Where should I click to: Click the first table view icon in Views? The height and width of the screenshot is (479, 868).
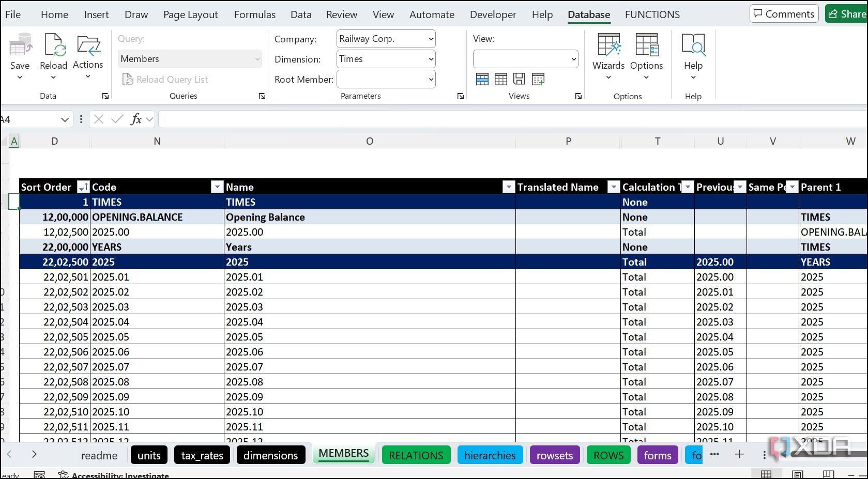click(482, 79)
